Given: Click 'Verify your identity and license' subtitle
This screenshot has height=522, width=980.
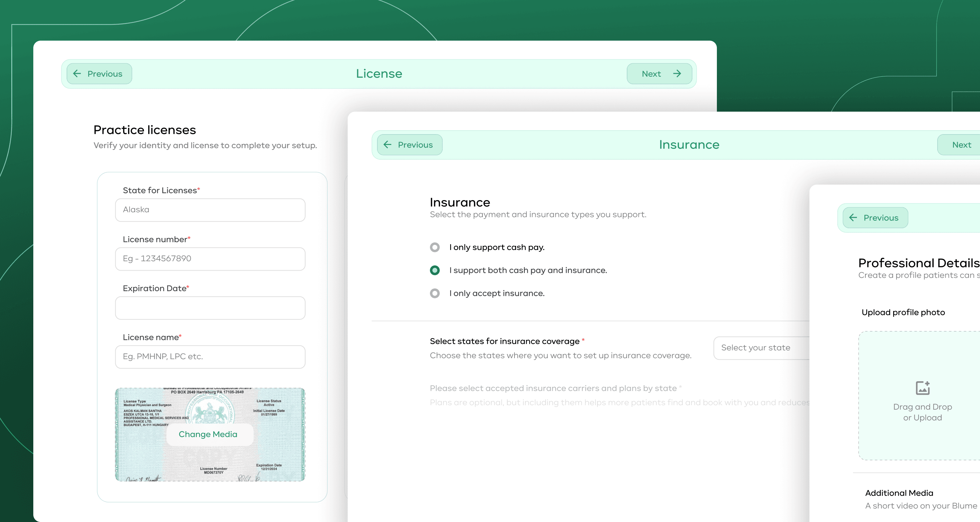Looking at the screenshot, I should (205, 146).
